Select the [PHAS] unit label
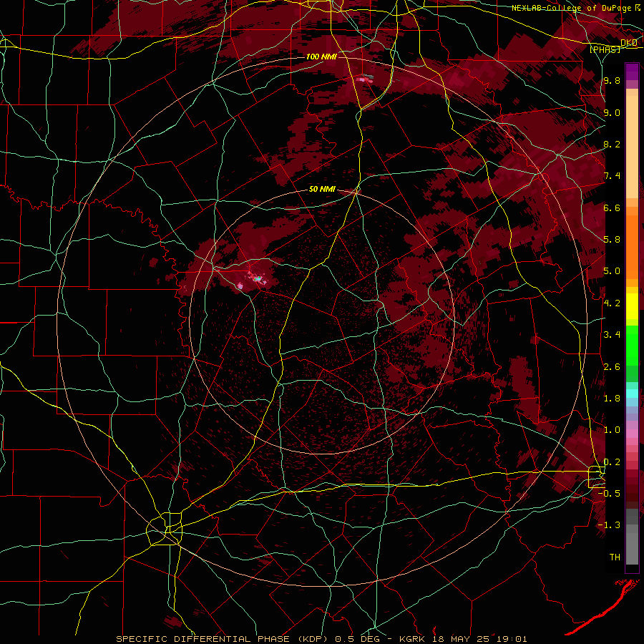 (x=605, y=49)
